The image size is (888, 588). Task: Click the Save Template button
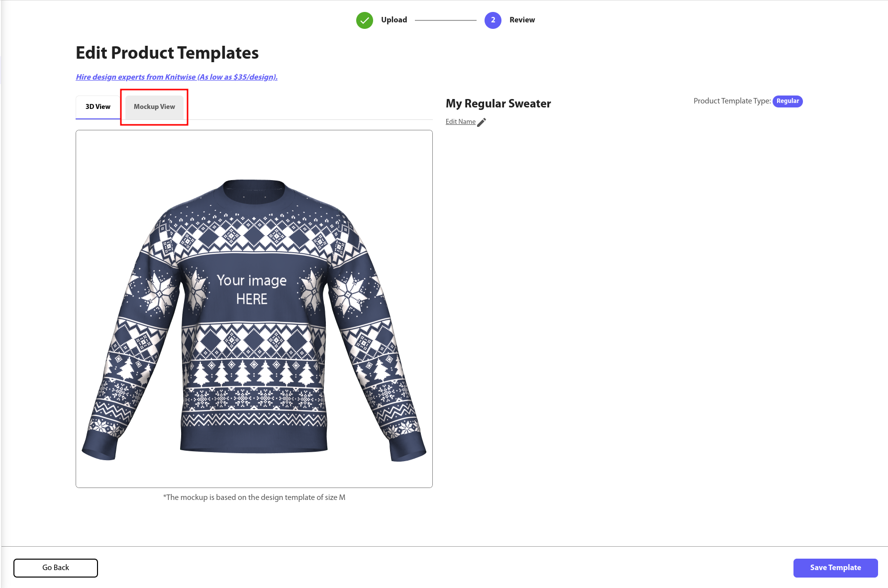coord(835,568)
